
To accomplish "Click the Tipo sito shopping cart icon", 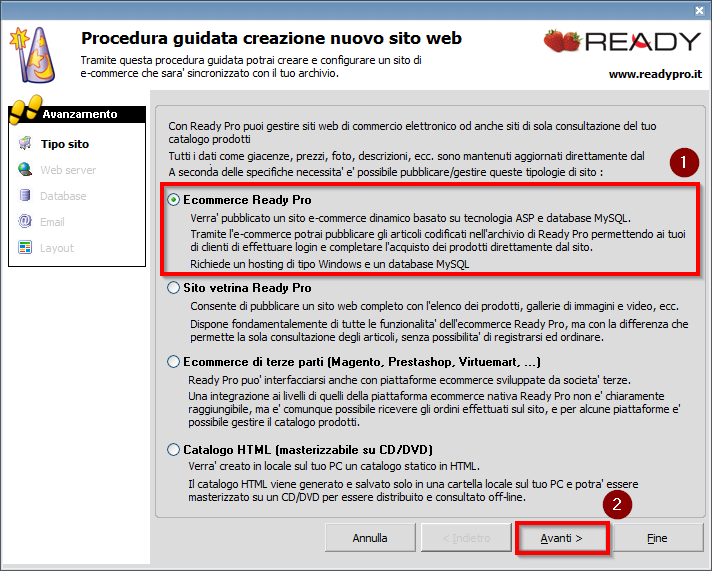I will click(x=25, y=144).
